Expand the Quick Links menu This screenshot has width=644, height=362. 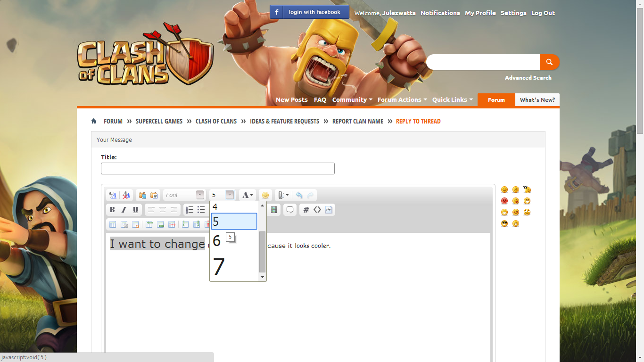[453, 99]
